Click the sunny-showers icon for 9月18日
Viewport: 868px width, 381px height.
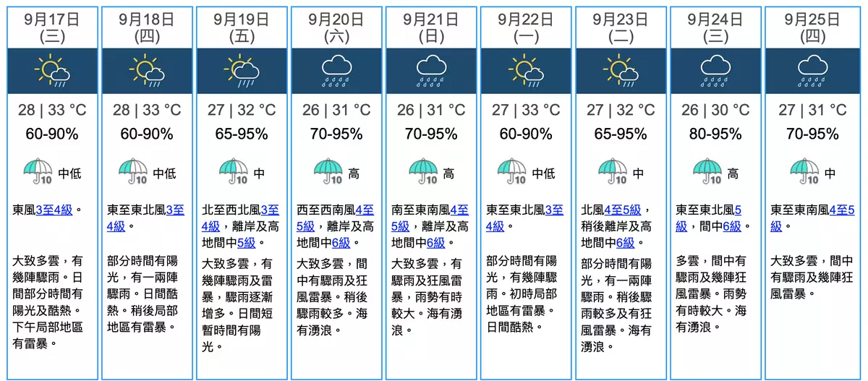145,71
